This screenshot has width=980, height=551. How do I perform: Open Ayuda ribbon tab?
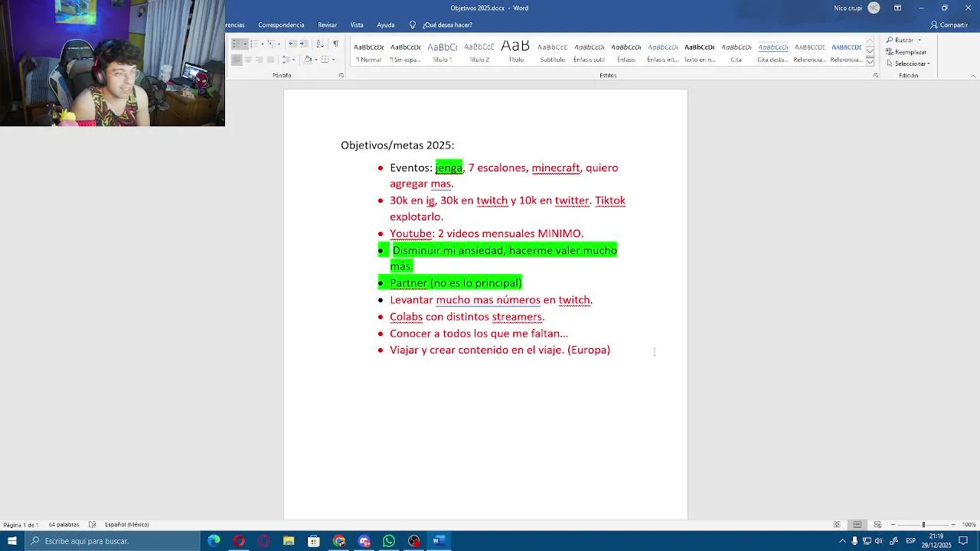386,25
